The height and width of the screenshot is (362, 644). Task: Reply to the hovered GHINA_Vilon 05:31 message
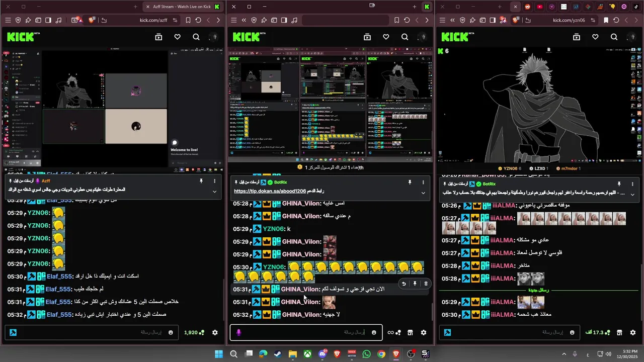[x=404, y=284]
